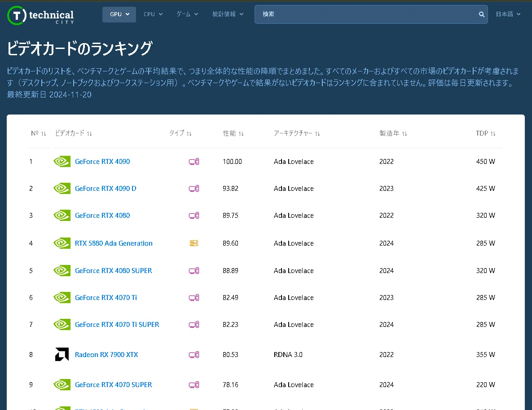
Task: Click NVIDIA logo beside GeForce RTX 4070 Ti
Action: (62, 298)
